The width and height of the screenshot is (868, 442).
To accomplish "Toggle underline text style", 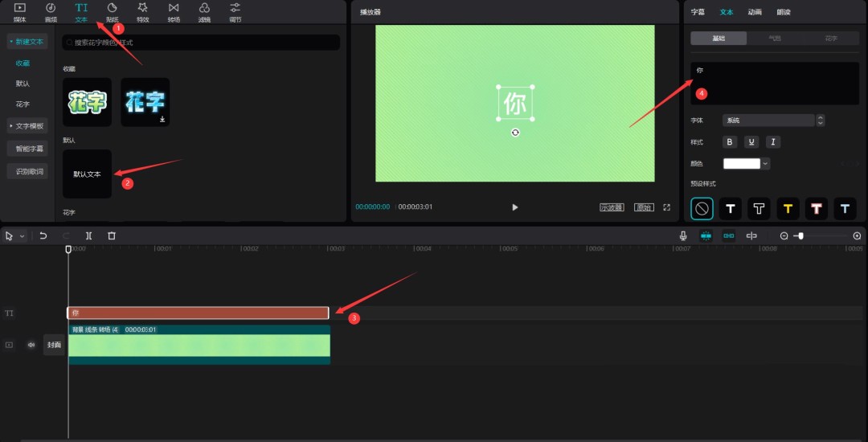I will [x=751, y=142].
